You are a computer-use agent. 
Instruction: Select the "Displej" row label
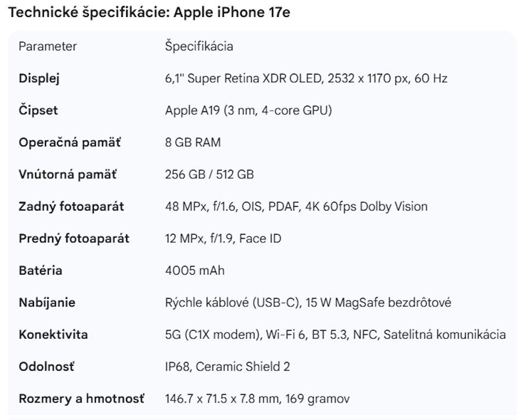[x=39, y=78]
